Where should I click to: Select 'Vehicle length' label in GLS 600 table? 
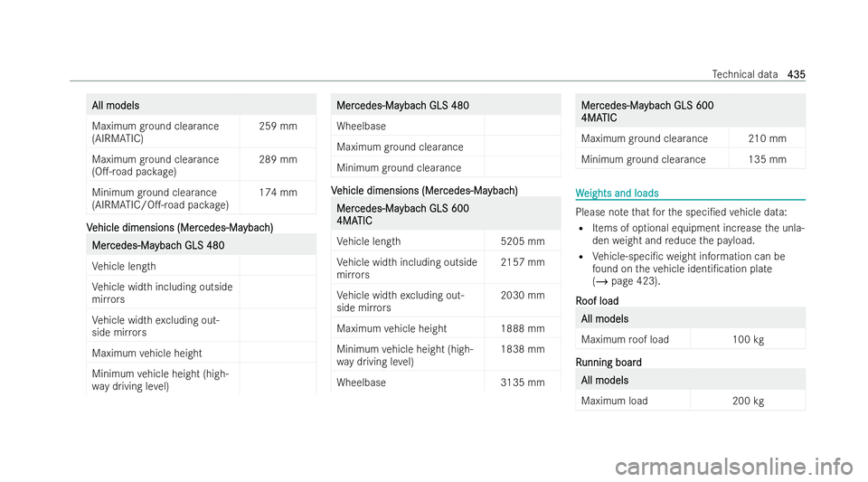368,241
